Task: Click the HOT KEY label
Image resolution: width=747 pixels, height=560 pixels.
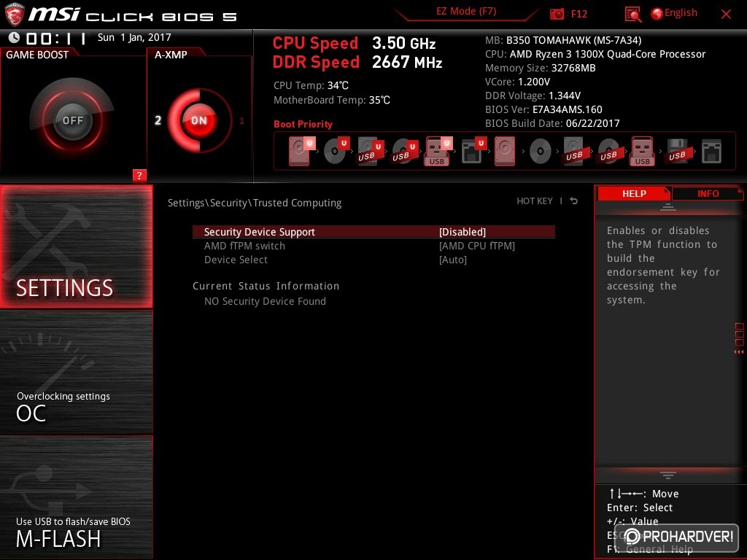Action: coord(535,201)
